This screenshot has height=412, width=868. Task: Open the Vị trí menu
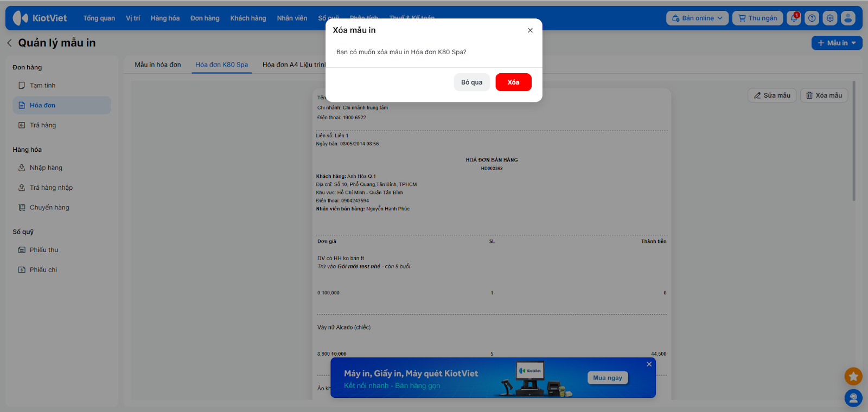[x=133, y=18]
